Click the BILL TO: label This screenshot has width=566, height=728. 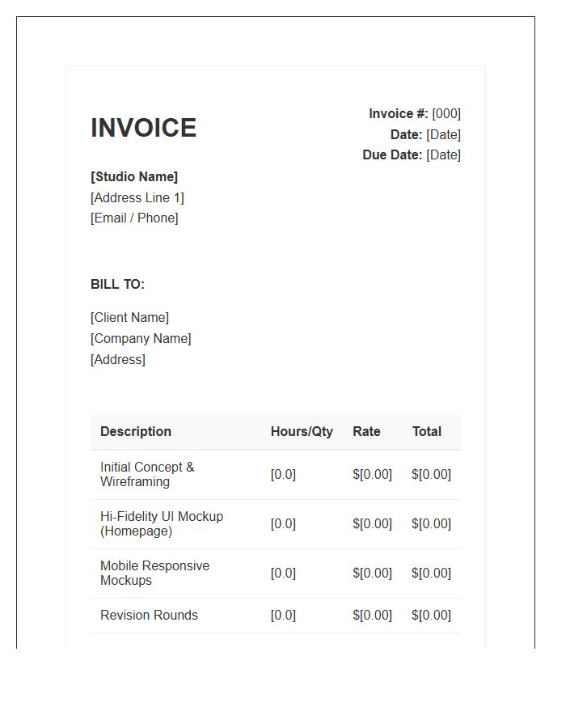(117, 284)
